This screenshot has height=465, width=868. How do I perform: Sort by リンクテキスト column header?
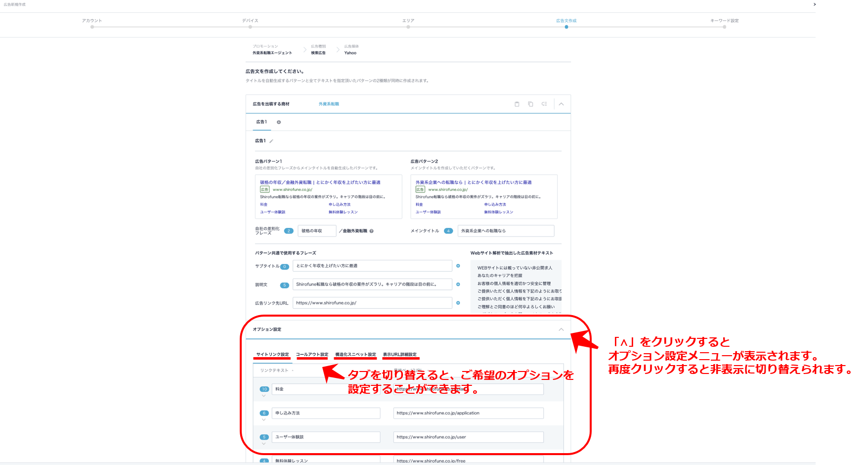pos(276,371)
